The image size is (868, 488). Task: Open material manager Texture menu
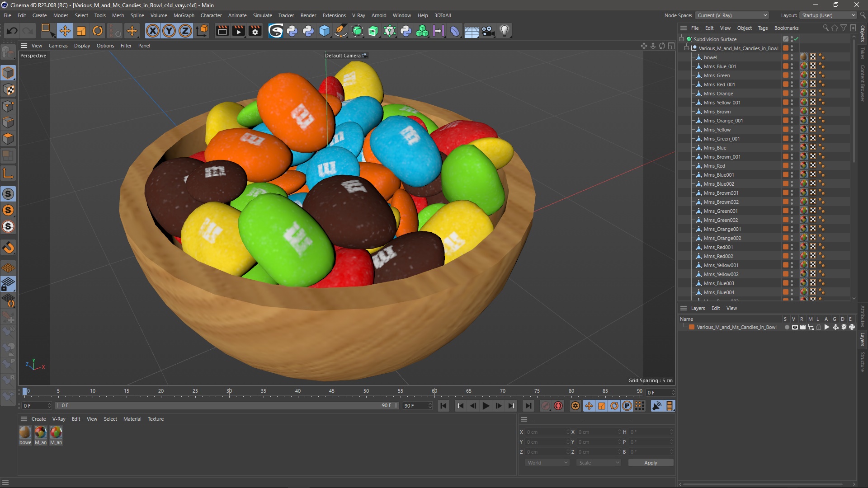[156, 419]
